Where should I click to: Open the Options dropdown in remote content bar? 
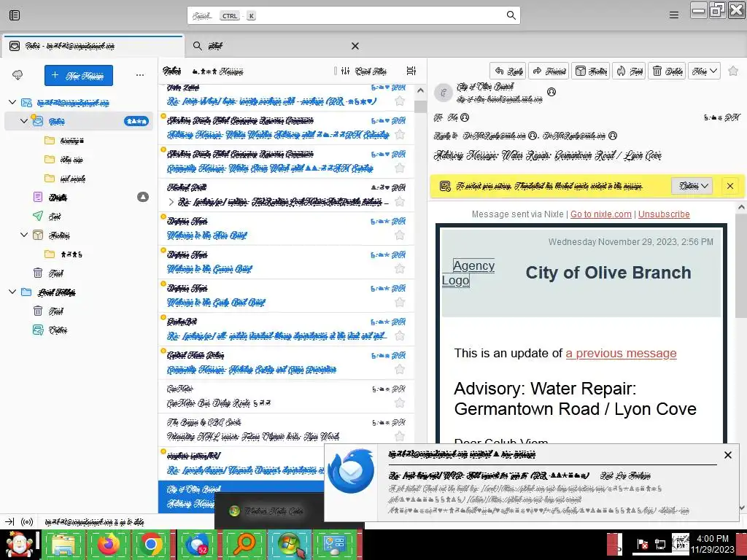click(692, 186)
